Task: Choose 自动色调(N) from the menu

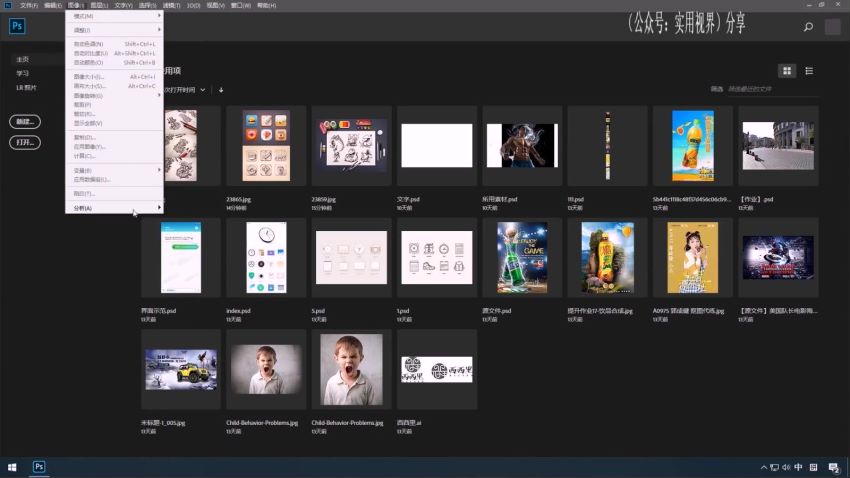Action: click(114, 44)
